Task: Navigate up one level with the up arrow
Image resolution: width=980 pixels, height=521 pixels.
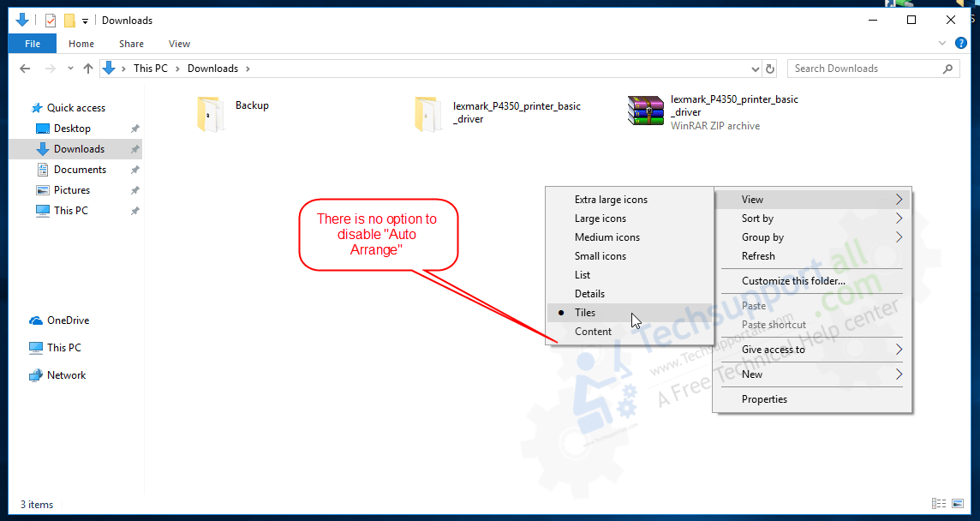Action: pyautogui.click(x=88, y=68)
